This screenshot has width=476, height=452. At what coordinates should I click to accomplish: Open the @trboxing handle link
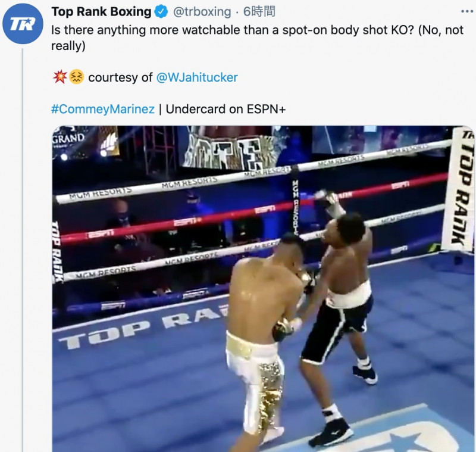point(202,11)
